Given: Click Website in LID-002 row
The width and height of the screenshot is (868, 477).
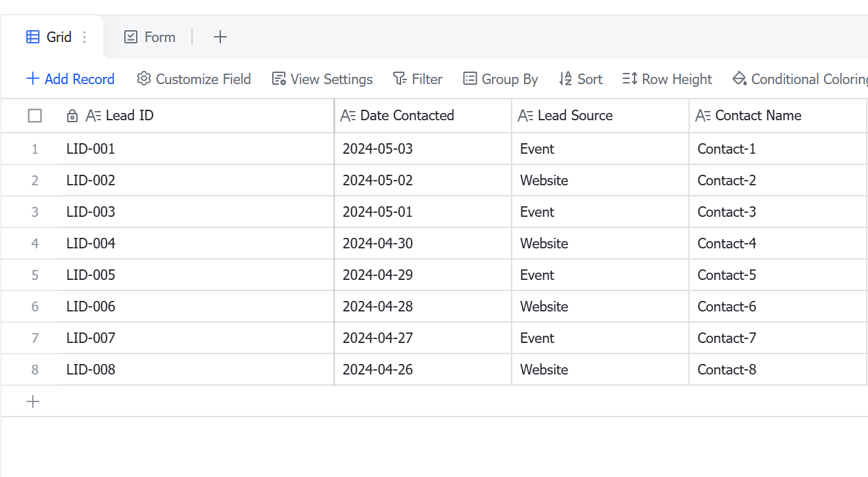Looking at the screenshot, I should [600, 180].
